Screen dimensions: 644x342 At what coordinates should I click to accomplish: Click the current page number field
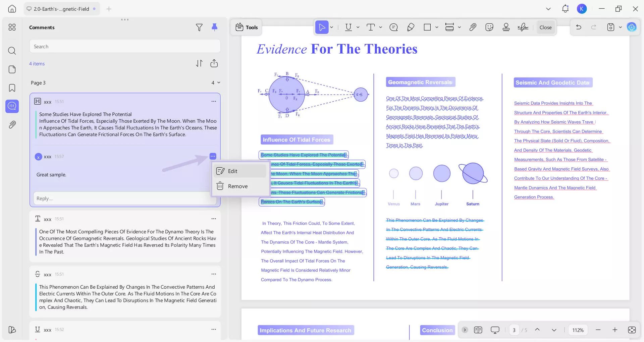[x=514, y=330]
